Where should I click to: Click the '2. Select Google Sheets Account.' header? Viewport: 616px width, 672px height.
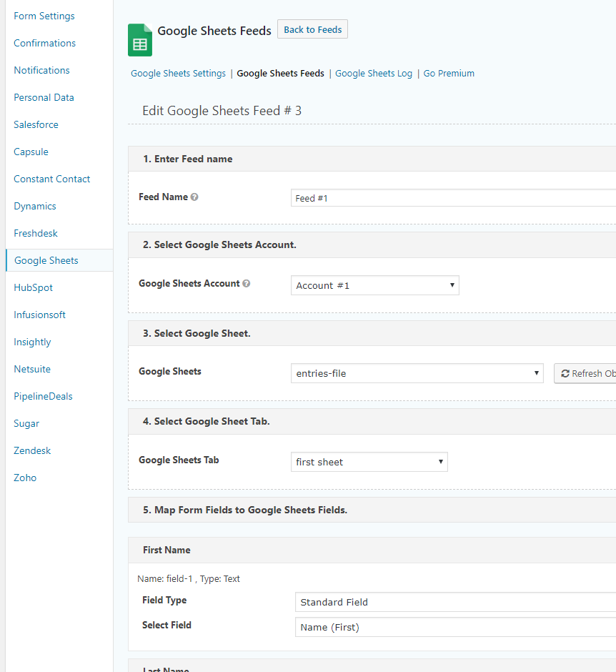point(372,244)
